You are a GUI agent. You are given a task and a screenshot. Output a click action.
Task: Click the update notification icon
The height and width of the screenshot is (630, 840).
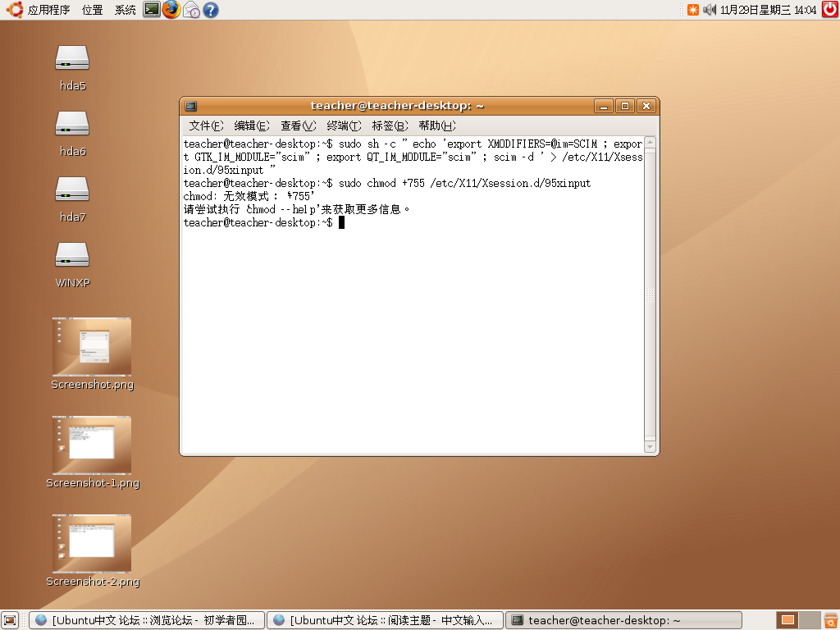pyautogui.click(x=693, y=10)
